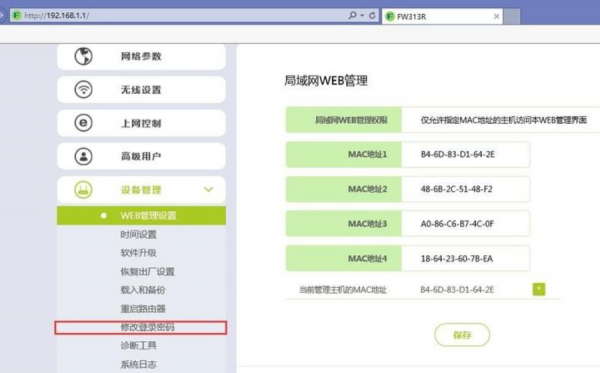Open 无线设置 menu
The height and width of the screenshot is (373, 600).
pos(141,90)
